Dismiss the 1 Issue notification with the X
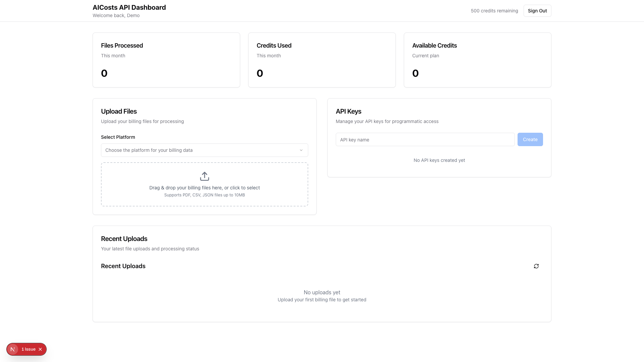This screenshot has height=362, width=644. click(x=40, y=349)
